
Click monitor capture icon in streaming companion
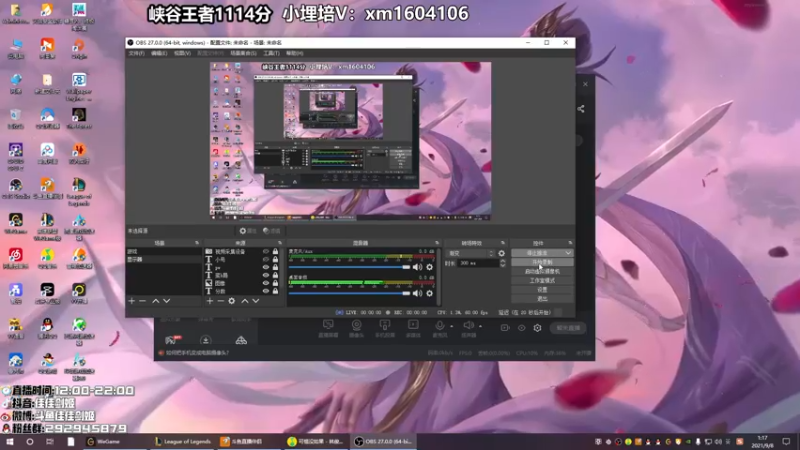(328, 324)
